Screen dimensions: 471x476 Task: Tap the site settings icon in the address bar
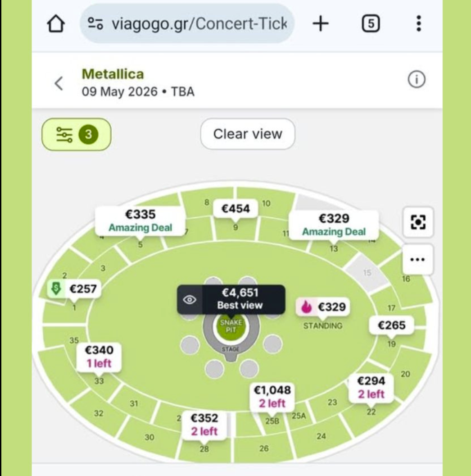click(x=95, y=23)
